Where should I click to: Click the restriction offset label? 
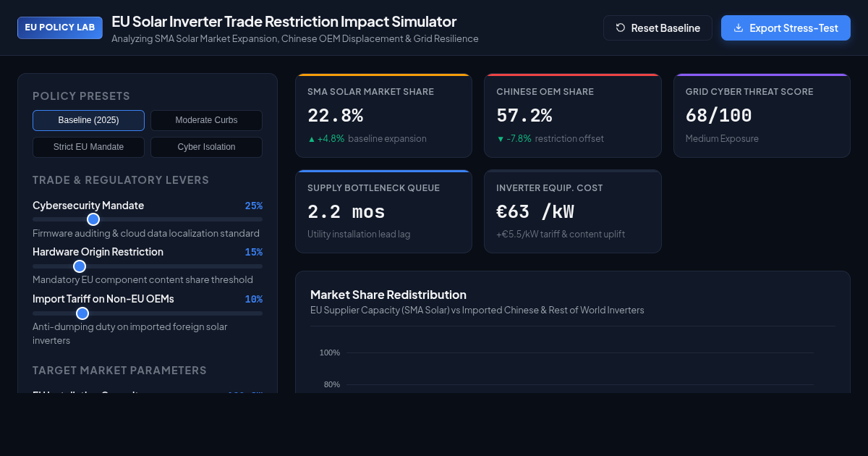point(569,138)
